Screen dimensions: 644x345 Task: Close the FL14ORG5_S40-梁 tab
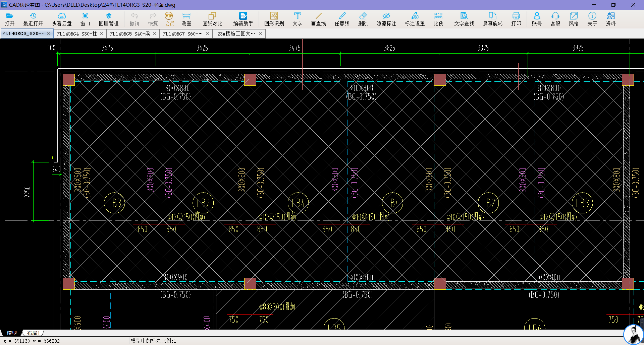point(155,33)
